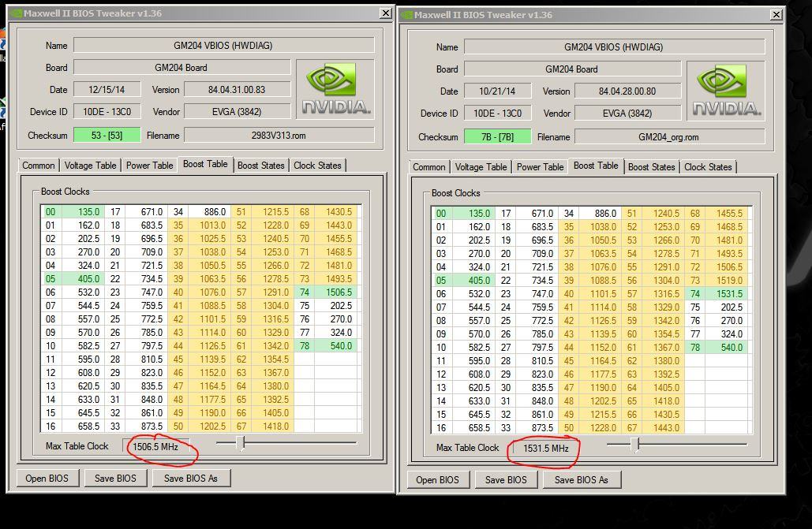This screenshot has height=529, width=812.
Task: Close the right BIOS Tweaker window
Action: point(776,14)
